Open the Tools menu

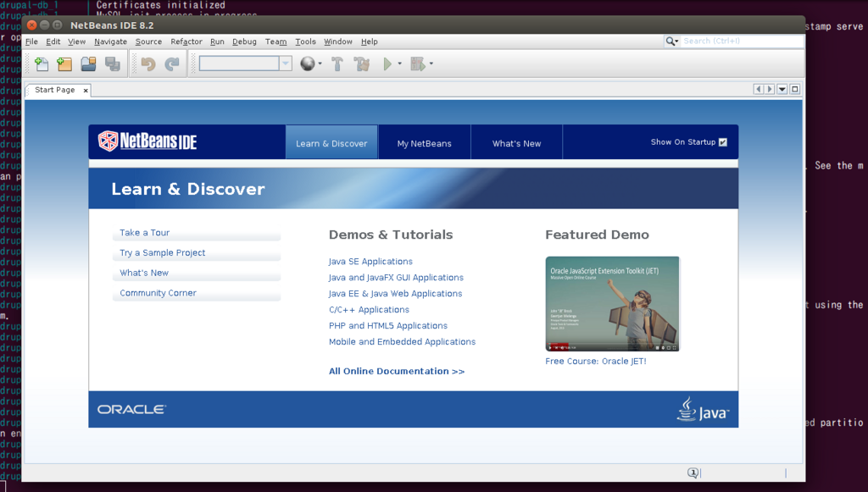coord(305,41)
